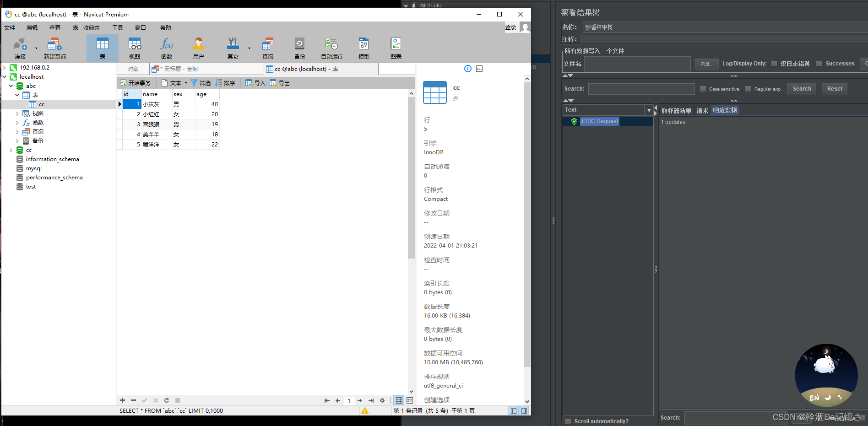Expand the cc database node
The height and width of the screenshot is (426, 868).
pos(11,150)
